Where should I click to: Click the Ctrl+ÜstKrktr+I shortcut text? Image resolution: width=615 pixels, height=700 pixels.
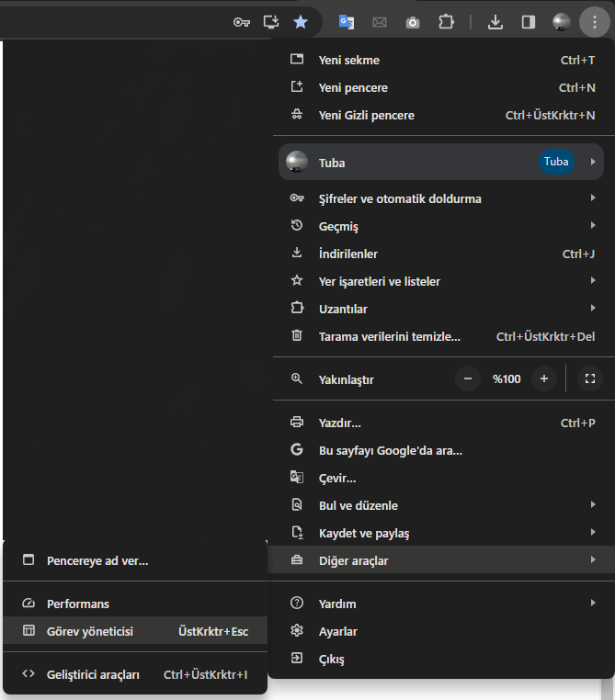(205, 674)
